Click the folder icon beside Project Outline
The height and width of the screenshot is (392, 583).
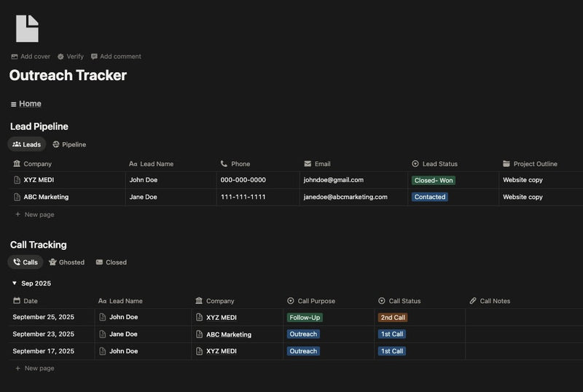[506, 164]
